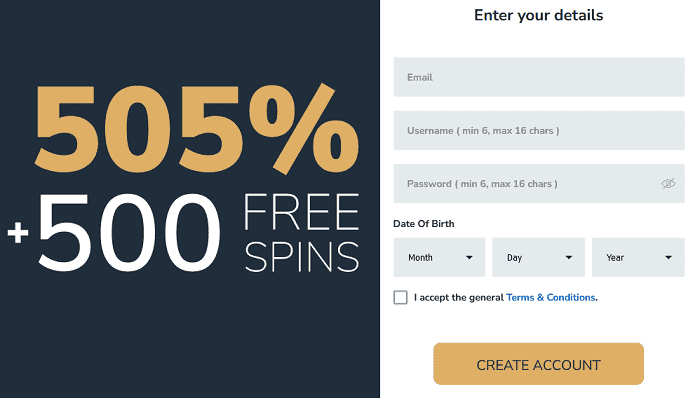Image resolution: width=700 pixels, height=398 pixels.
Task: Click the Year dropdown arrow
Action: pos(668,257)
